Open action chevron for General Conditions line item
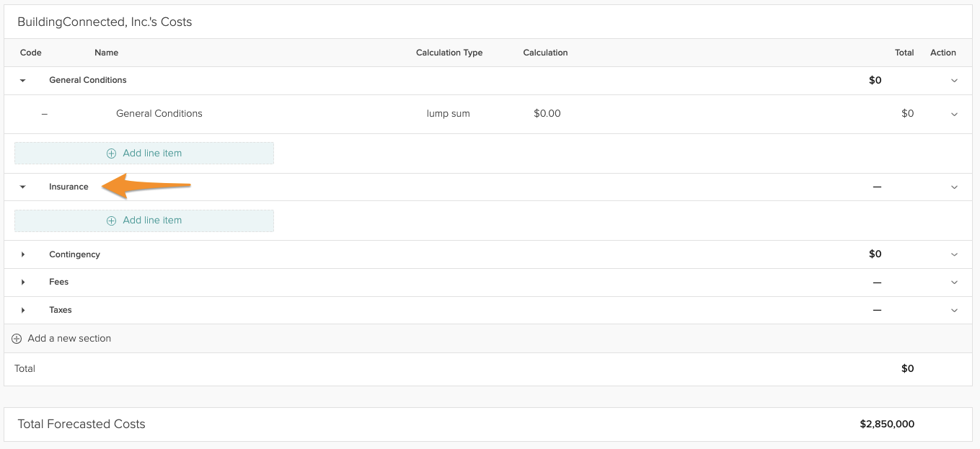 click(x=954, y=114)
